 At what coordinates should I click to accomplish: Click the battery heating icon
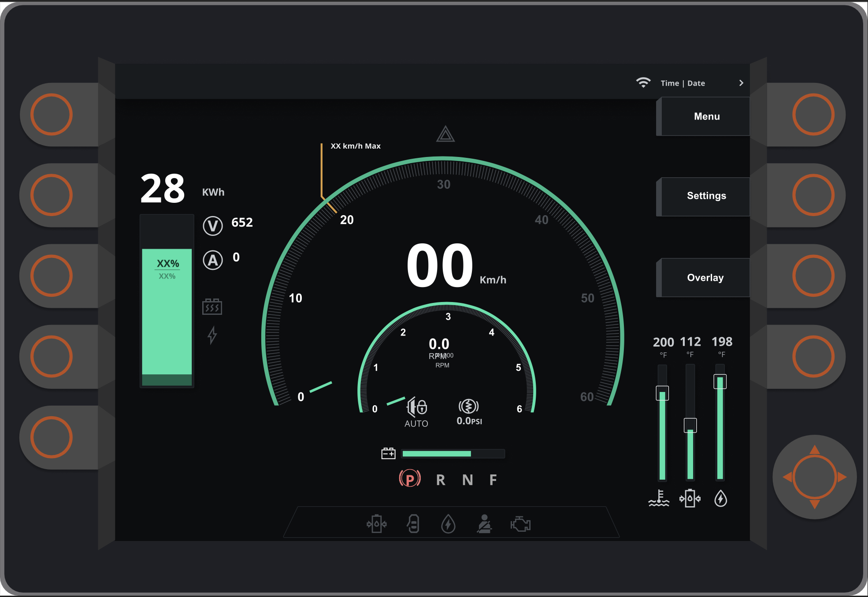(212, 306)
